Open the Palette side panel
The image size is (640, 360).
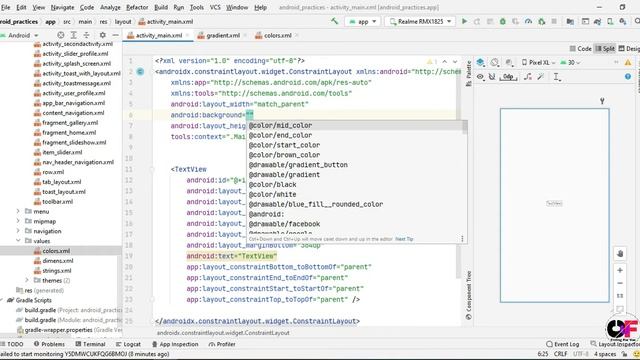[x=469, y=73]
